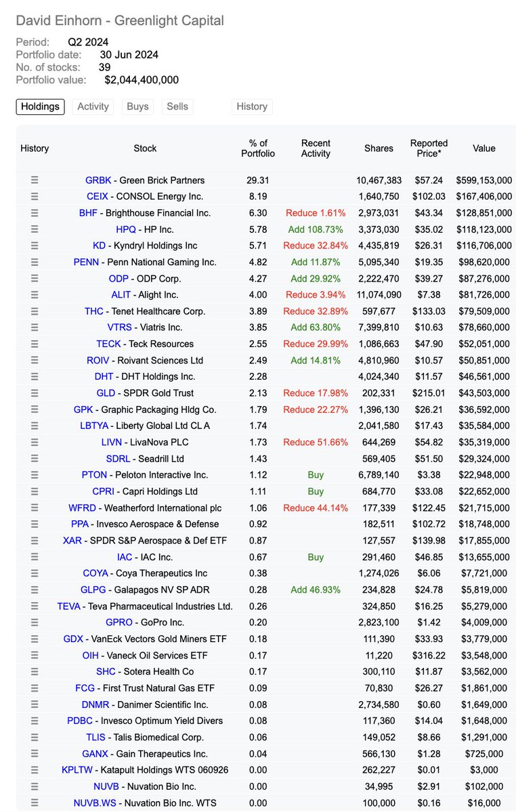Open history icon for Teva Pharmaceutical row
Screen dimensions: 516x812
pos(35,606)
